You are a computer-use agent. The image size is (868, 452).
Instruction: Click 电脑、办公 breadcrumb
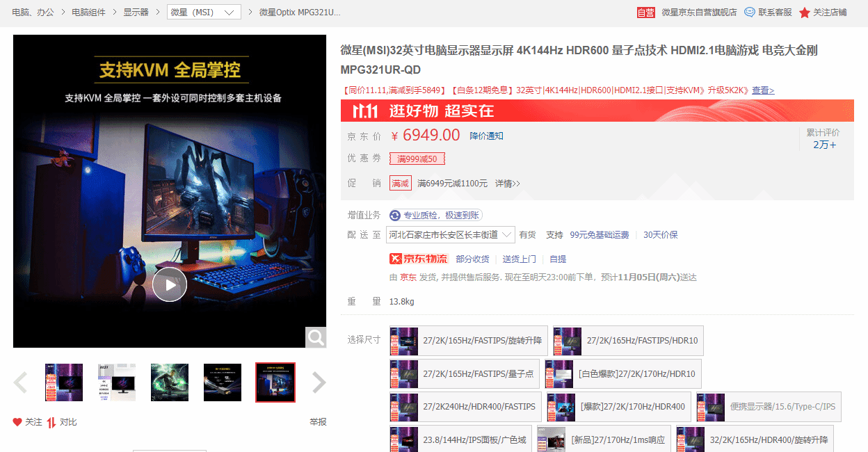click(33, 13)
